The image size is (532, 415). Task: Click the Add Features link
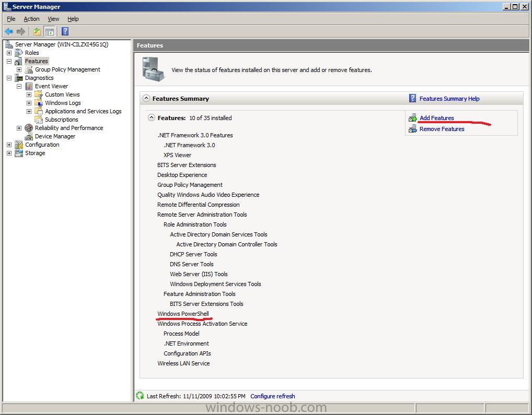coord(437,118)
